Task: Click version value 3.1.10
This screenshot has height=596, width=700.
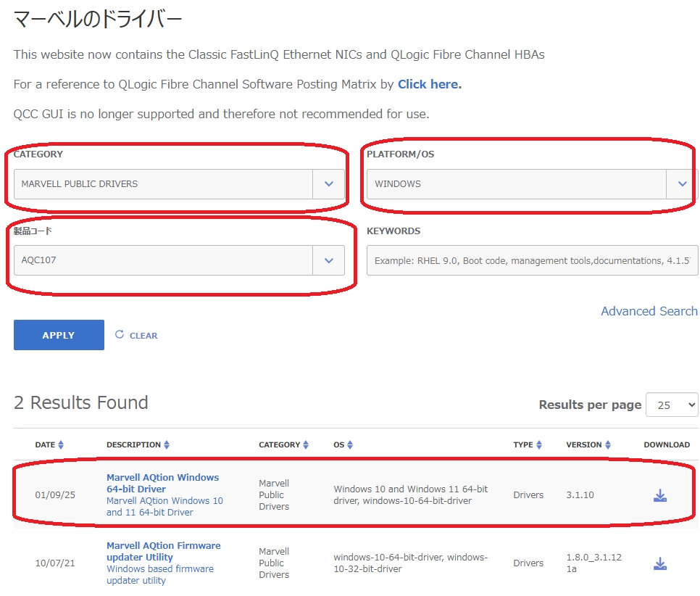Action: (x=580, y=495)
